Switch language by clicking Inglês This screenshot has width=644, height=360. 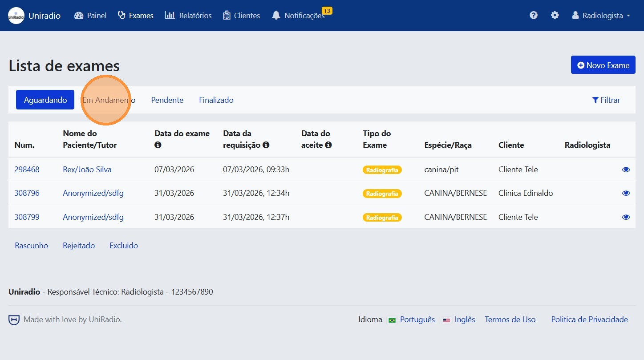(464, 319)
